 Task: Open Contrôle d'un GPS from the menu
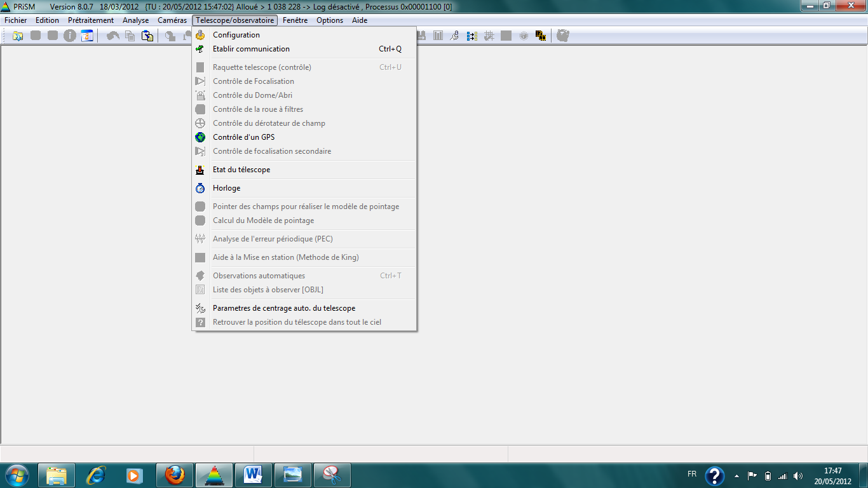pyautogui.click(x=243, y=137)
